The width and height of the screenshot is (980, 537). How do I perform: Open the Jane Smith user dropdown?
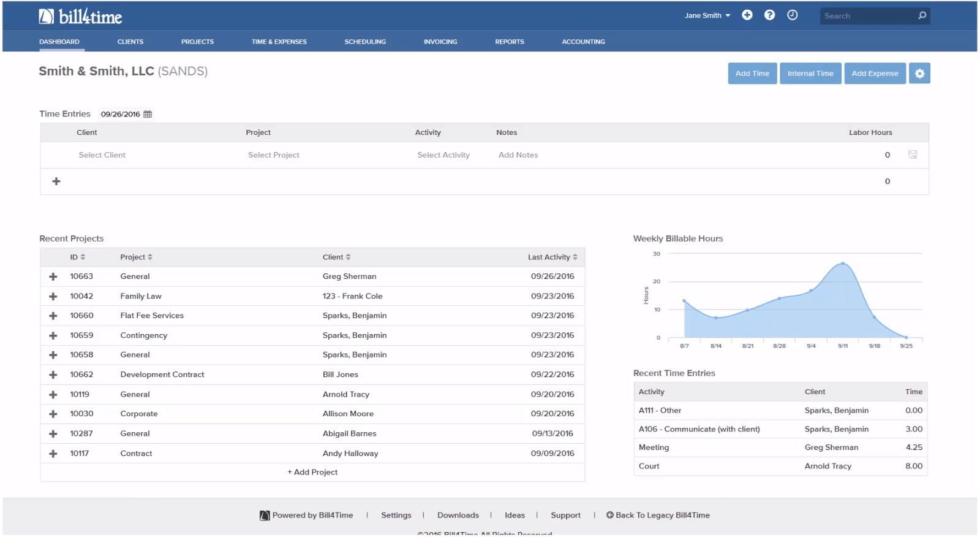point(707,15)
